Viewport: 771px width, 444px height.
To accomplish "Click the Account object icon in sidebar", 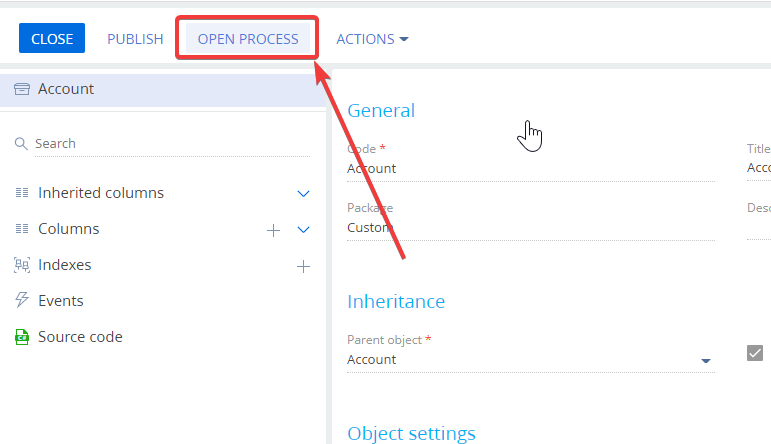I will [22, 89].
